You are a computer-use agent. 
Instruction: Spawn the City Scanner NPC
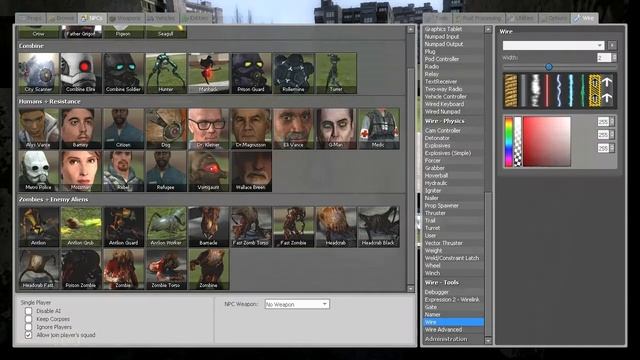tap(38, 73)
